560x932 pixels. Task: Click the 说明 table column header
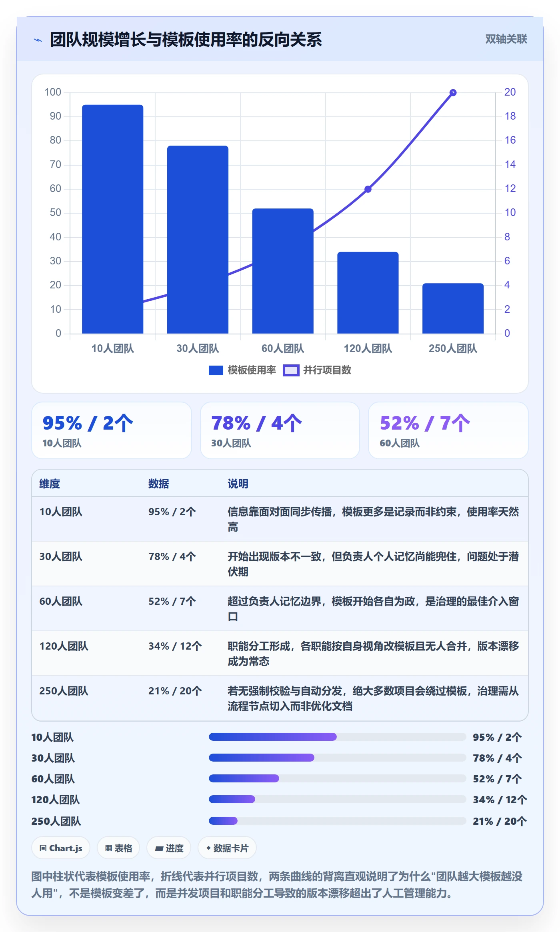238,484
